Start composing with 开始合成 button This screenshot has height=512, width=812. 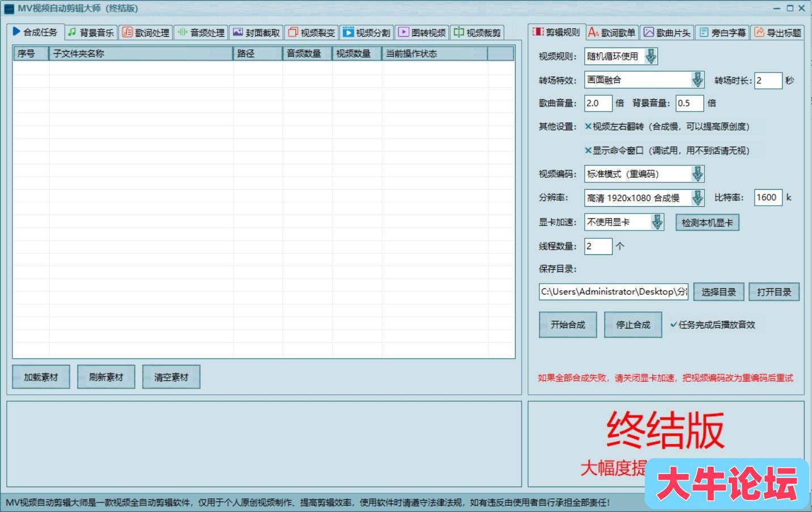point(568,325)
